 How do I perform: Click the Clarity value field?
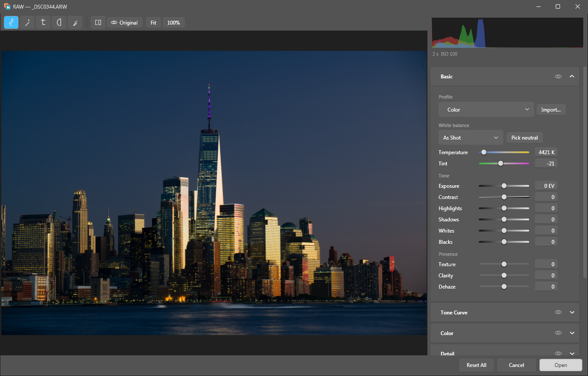click(x=546, y=275)
